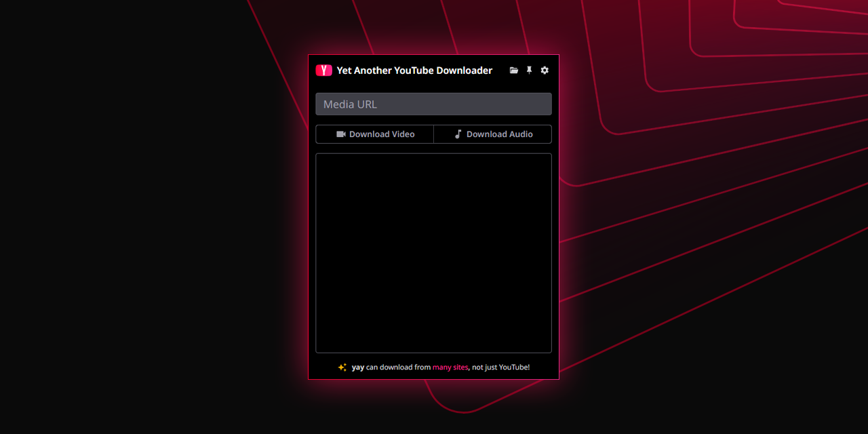Click inside the Media URL field
The width and height of the screenshot is (868, 434).
(433, 104)
